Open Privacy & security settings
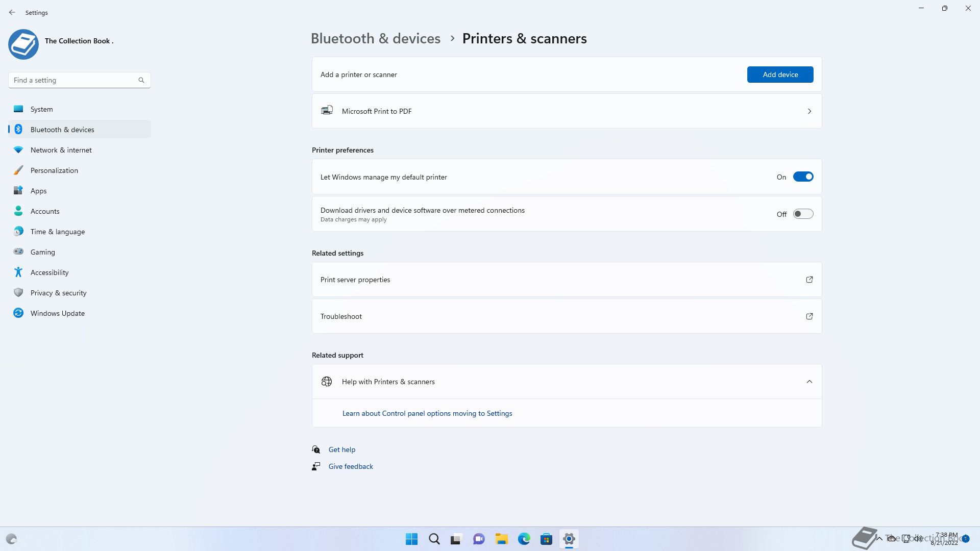This screenshot has width=980, height=551. (80, 292)
